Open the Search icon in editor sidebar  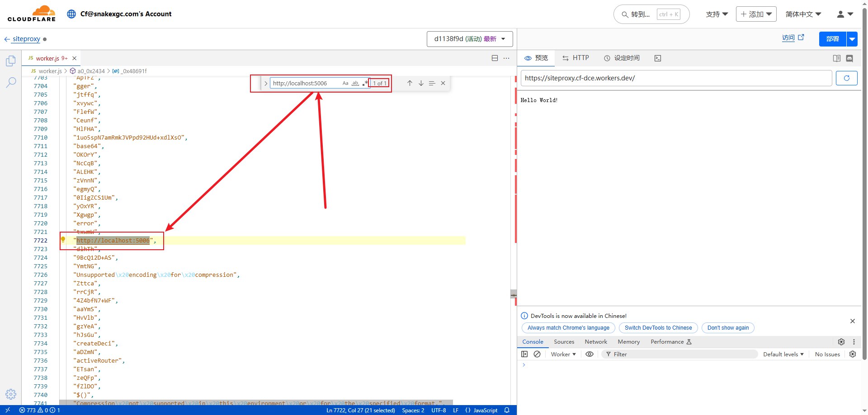point(11,82)
